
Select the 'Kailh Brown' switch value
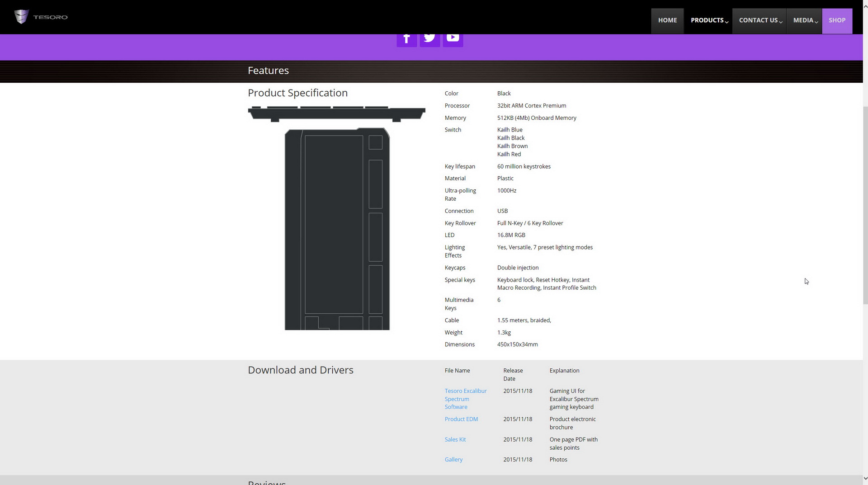tap(512, 146)
